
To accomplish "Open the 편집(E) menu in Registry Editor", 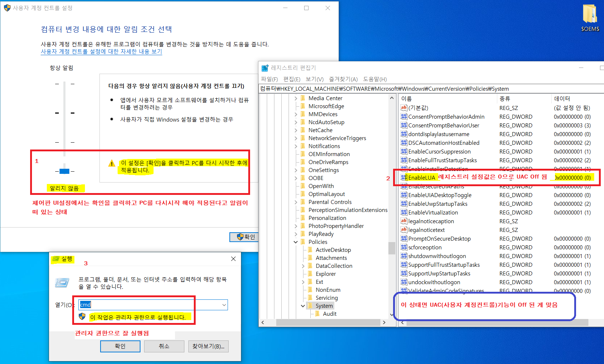I will point(292,79).
